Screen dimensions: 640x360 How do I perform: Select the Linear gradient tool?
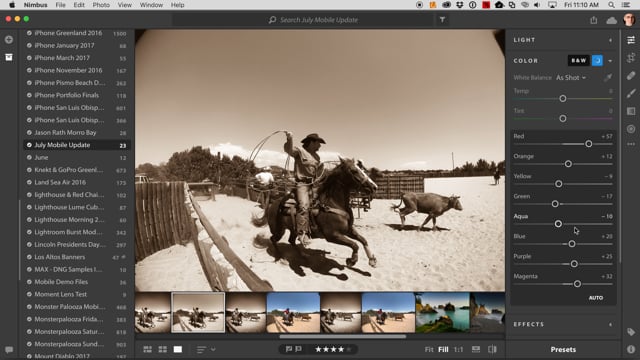[631, 111]
